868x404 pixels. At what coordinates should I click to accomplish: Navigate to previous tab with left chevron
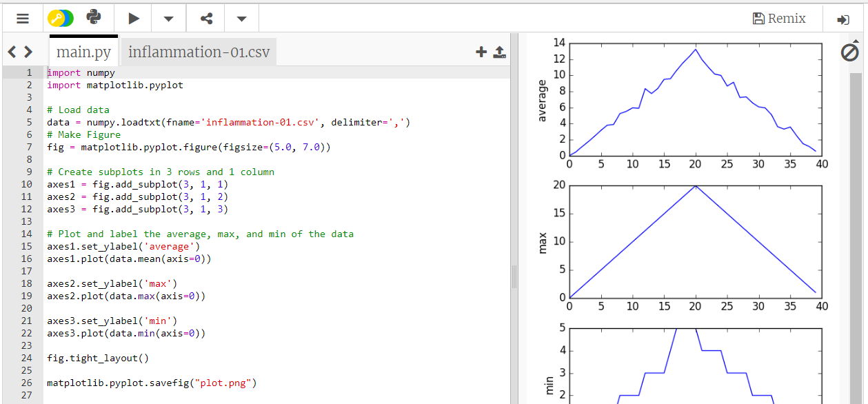click(x=12, y=52)
